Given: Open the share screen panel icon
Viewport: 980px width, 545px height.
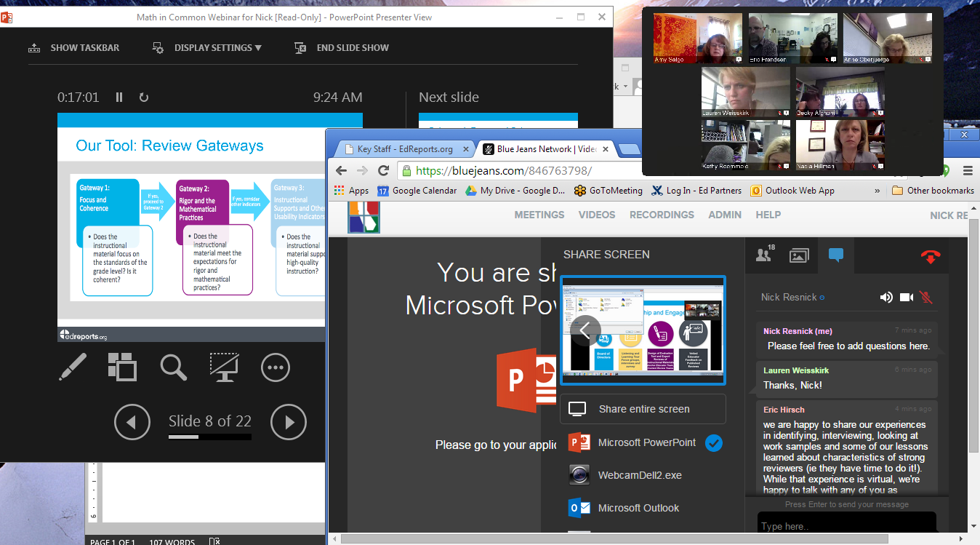Looking at the screenshot, I should coord(799,255).
